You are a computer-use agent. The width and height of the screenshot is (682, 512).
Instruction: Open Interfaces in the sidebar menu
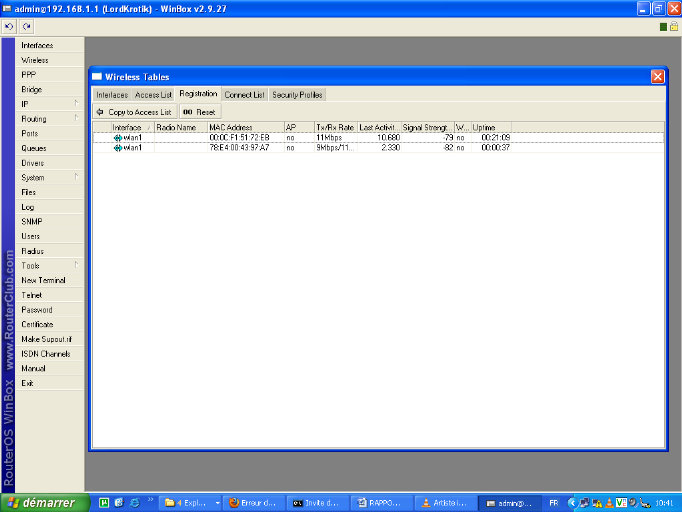point(49,45)
